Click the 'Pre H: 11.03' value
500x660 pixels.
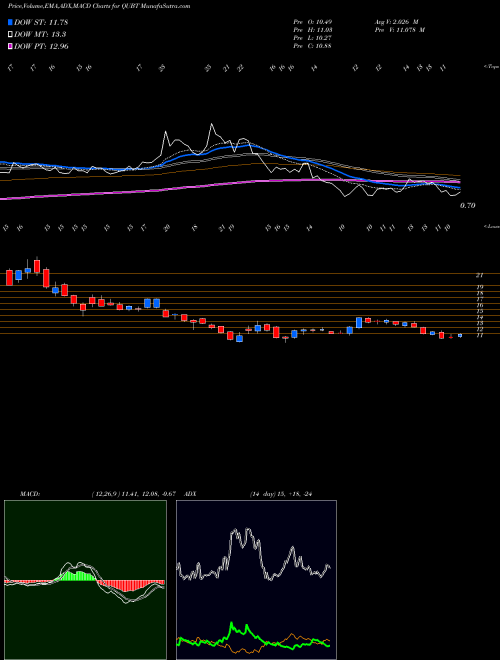pos(312,30)
